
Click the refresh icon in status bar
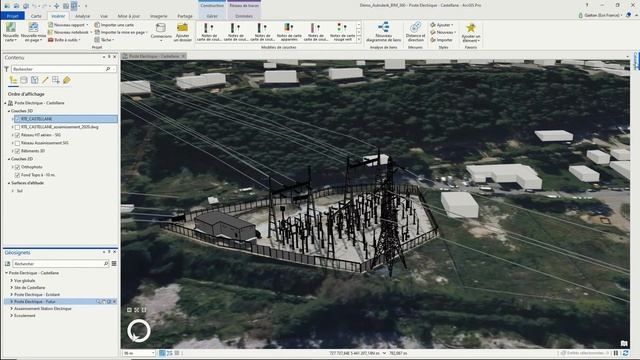pos(625,353)
